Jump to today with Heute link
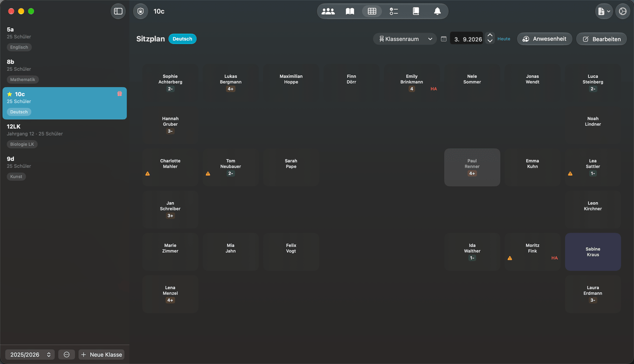 click(x=504, y=39)
